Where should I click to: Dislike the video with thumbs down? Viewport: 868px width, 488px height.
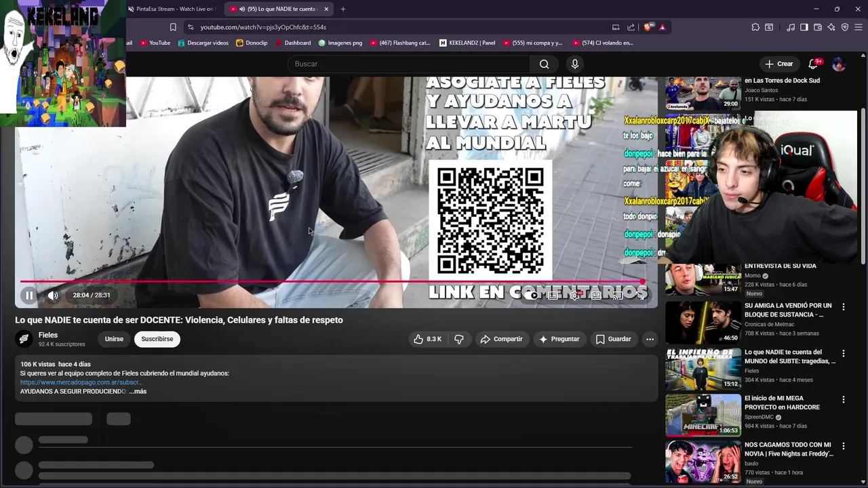pos(459,339)
